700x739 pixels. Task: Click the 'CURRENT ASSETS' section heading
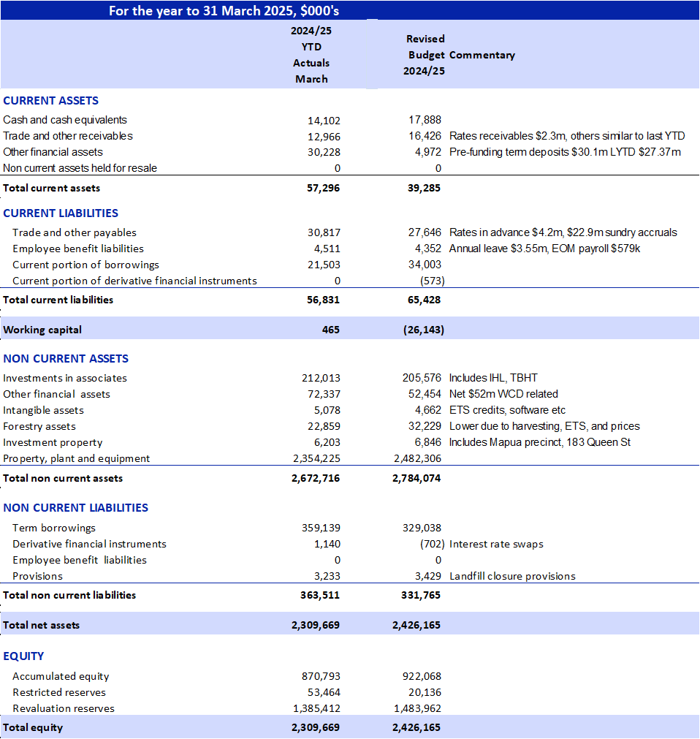tap(51, 100)
